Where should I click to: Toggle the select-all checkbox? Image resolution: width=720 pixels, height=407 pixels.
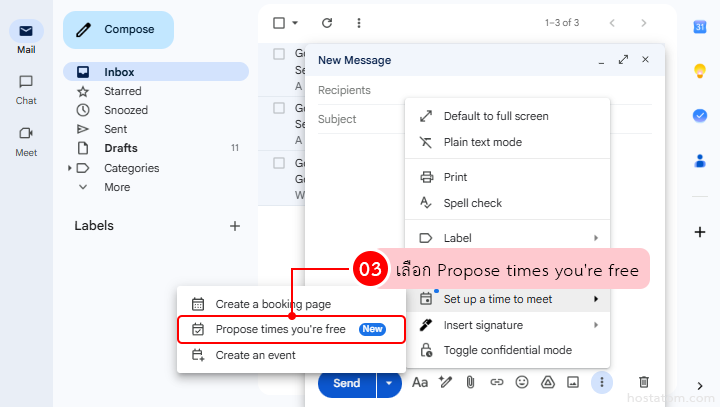click(279, 23)
